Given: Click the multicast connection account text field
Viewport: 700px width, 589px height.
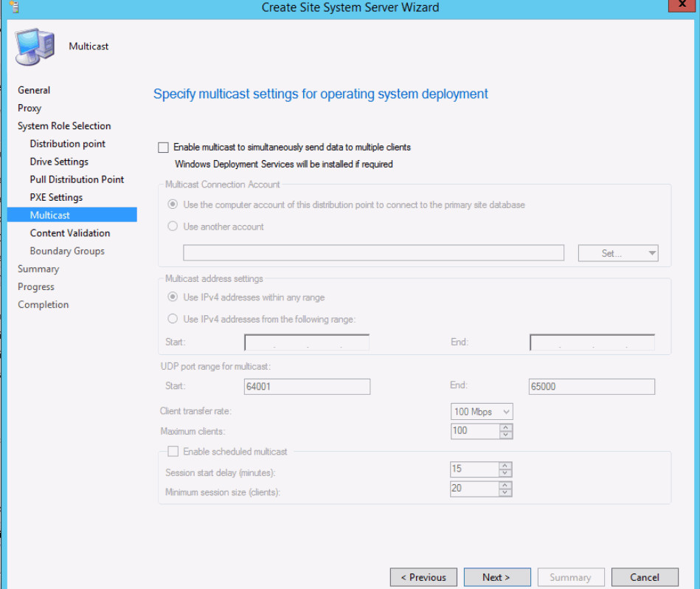Looking at the screenshot, I should [x=374, y=252].
